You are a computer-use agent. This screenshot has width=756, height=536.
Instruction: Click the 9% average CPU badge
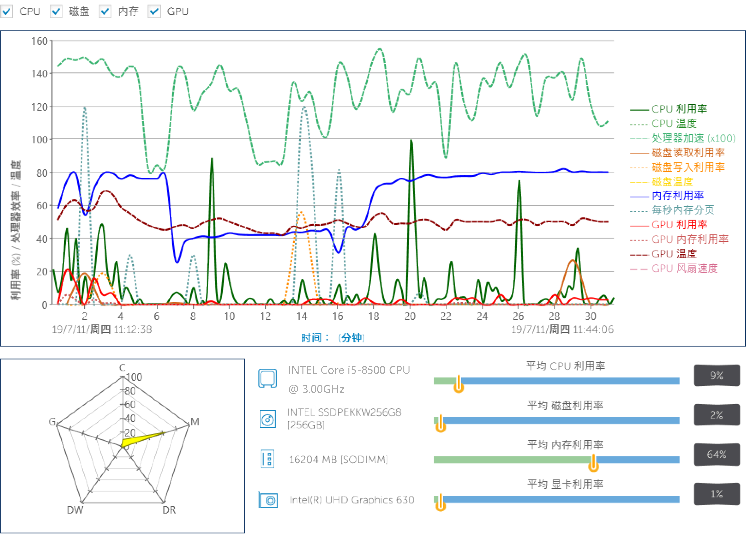click(717, 376)
